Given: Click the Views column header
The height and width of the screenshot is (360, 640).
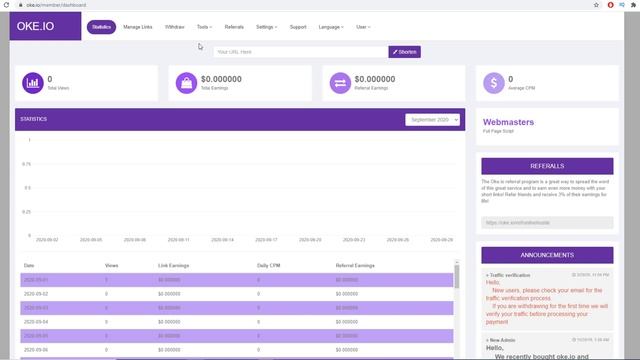Looking at the screenshot, I should tap(111, 265).
